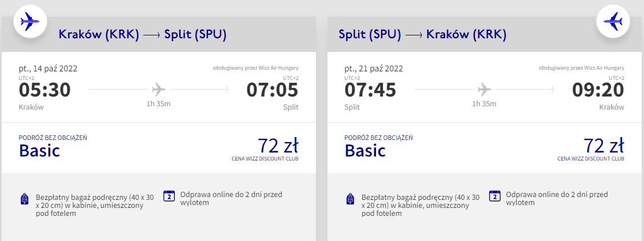Click the 72 zł price on outbound flight
The height and width of the screenshot is (241, 644).
(x=278, y=145)
